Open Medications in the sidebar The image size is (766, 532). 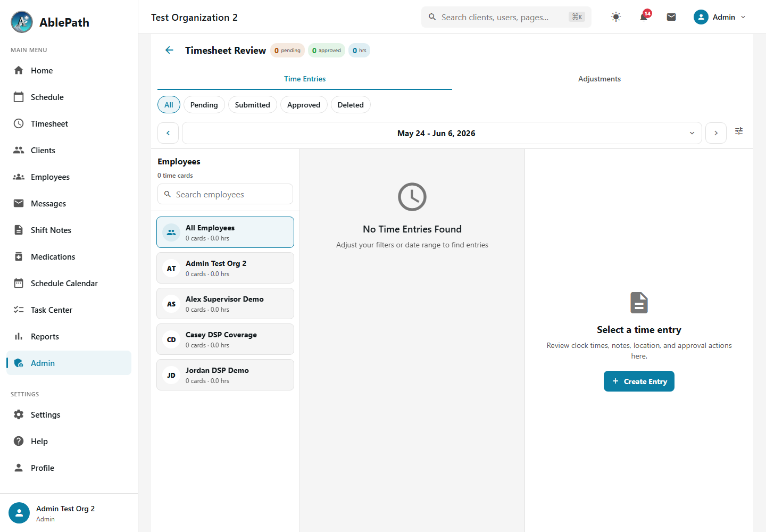click(x=69, y=256)
